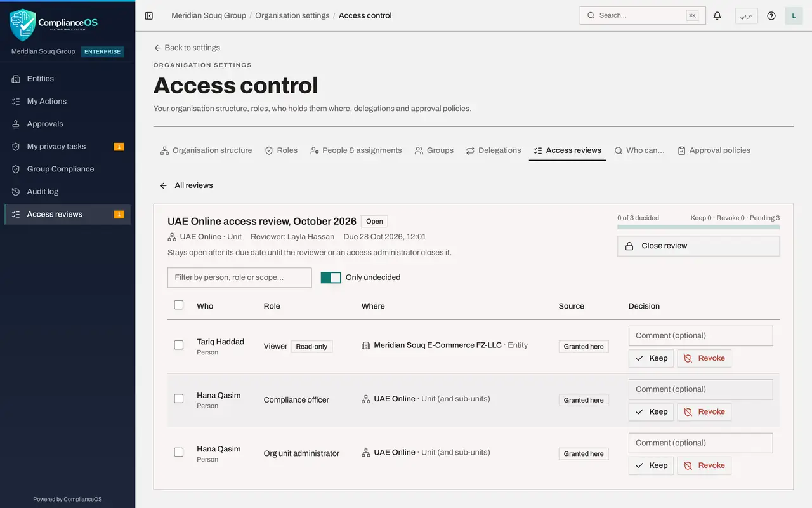Click the ComplianceOS shield logo
This screenshot has height=508, width=812.
click(23, 25)
